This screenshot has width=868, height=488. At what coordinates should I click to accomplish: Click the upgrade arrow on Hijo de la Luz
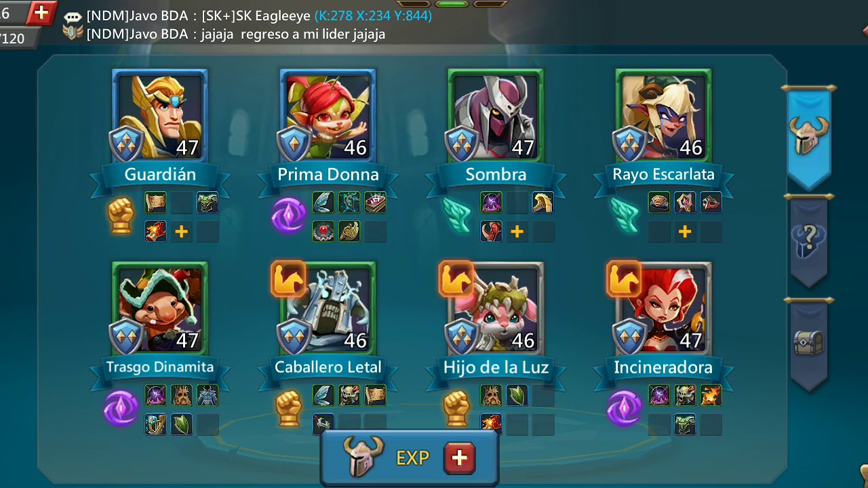tap(456, 279)
